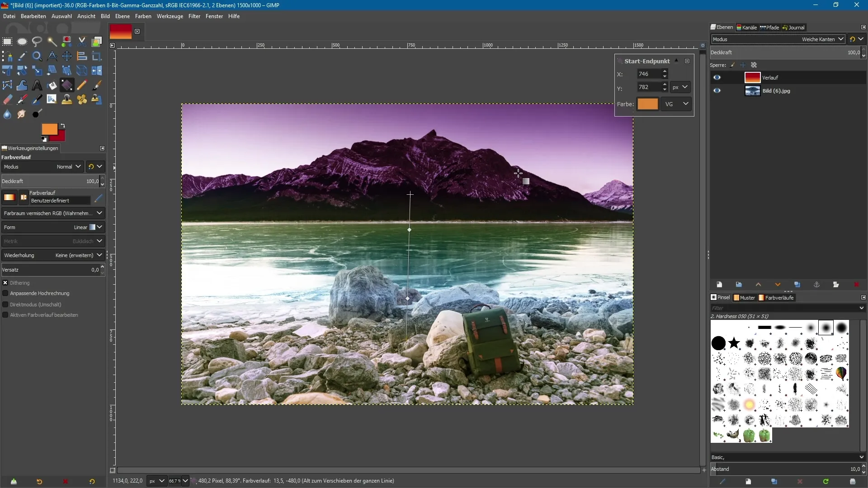Open the Form Linear dropdown
Image resolution: width=868 pixels, height=488 pixels.
tap(53, 227)
